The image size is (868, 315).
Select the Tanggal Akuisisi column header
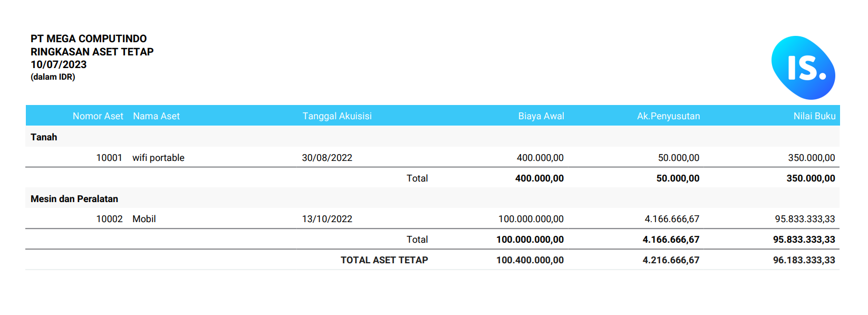click(336, 116)
